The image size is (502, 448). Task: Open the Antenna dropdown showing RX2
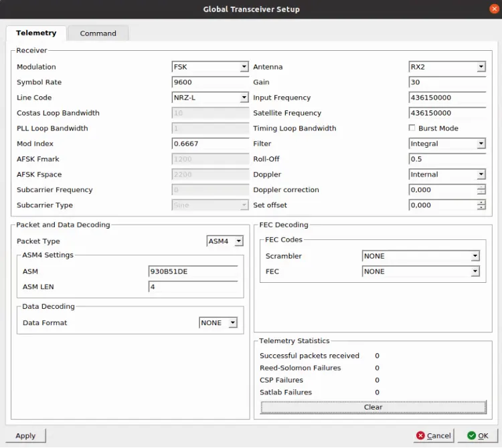pyautogui.click(x=447, y=67)
